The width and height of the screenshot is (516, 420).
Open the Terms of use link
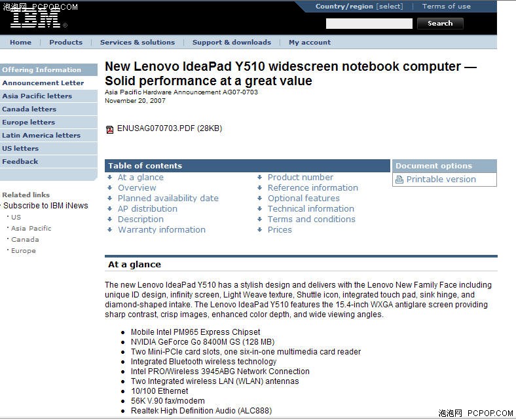click(x=446, y=7)
